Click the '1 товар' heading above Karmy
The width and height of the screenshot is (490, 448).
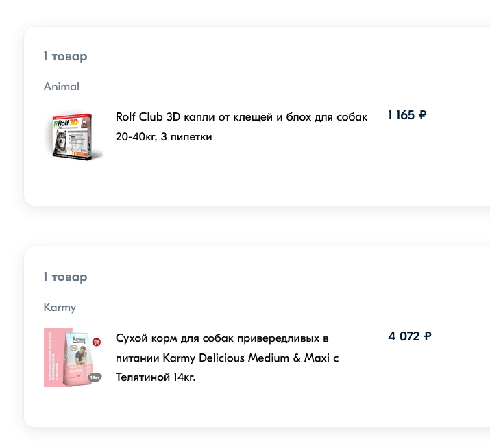pos(65,277)
